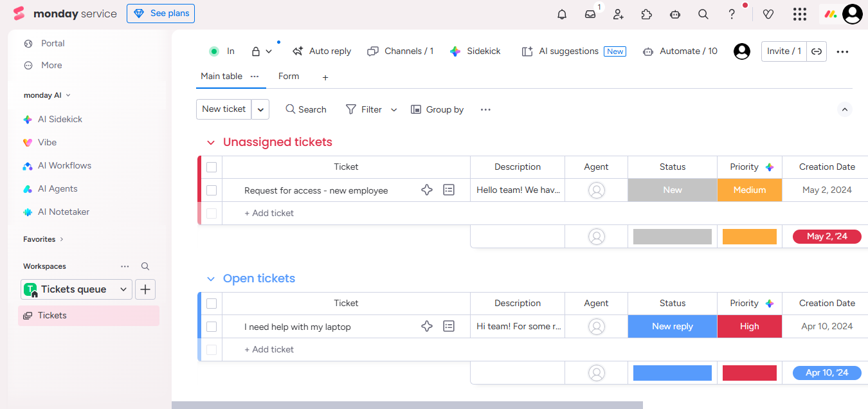This screenshot has width=868, height=409.
Task: Open Auto reply settings
Action: click(321, 51)
